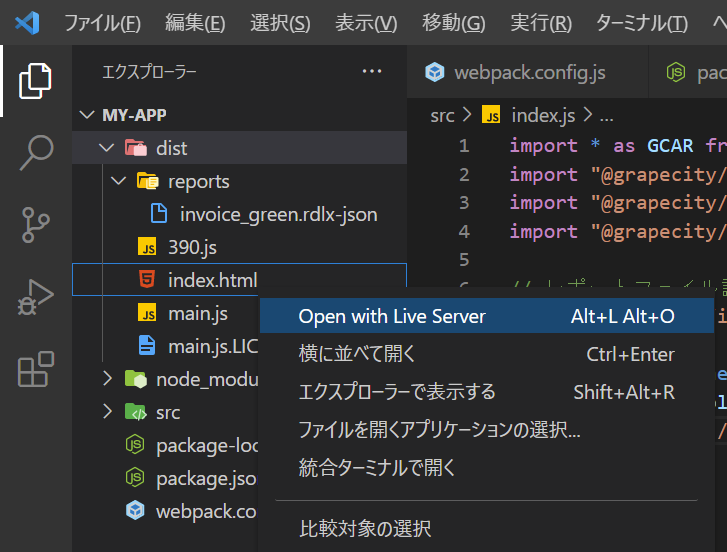The image size is (727, 552).
Task: Expand the src folder chevron
Action: [108, 411]
